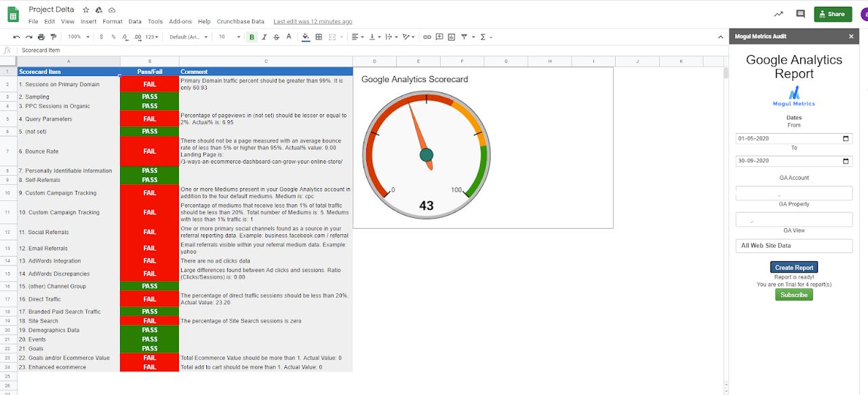The image size is (868, 395).
Task: Open borders options from the toolbar
Action: tap(317, 37)
